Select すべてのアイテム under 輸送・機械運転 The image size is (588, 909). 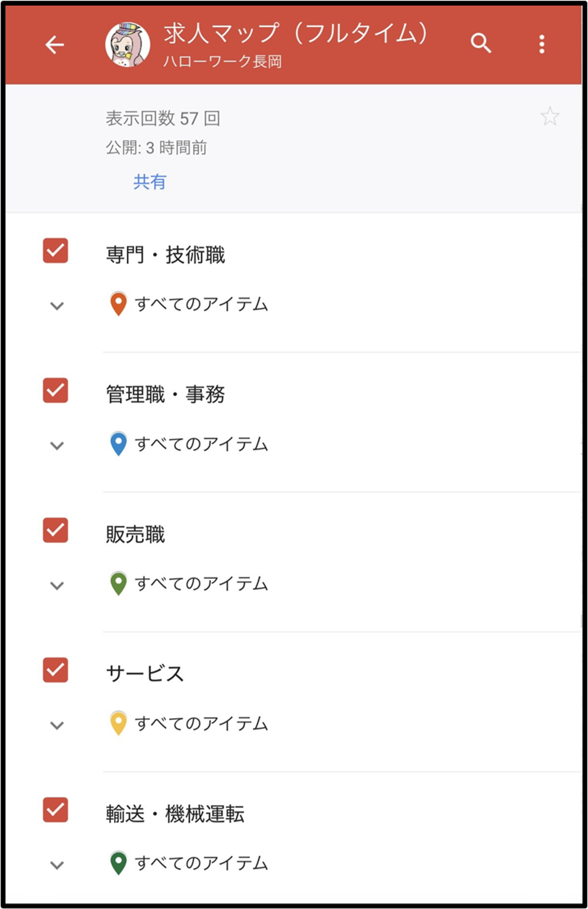(201, 863)
